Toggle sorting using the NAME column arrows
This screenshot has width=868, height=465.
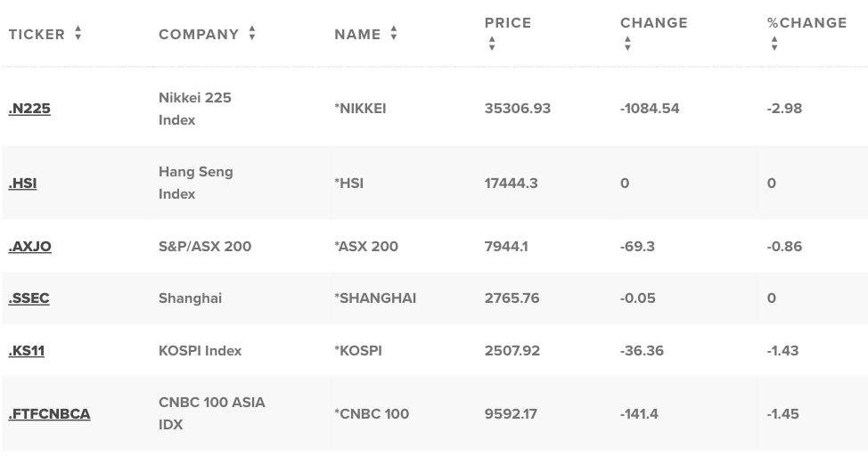[394, 33]
